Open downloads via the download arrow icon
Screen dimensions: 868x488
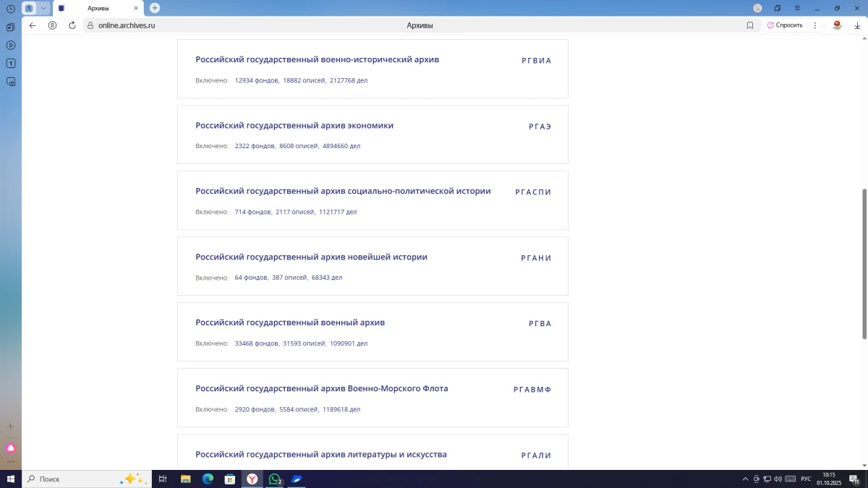857,25
